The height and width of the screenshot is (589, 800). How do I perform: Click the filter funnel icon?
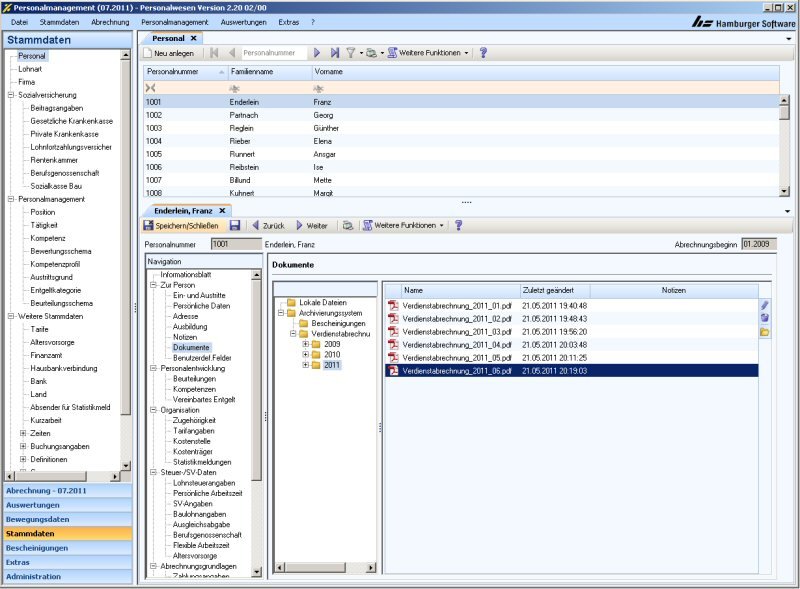point(351,52)
